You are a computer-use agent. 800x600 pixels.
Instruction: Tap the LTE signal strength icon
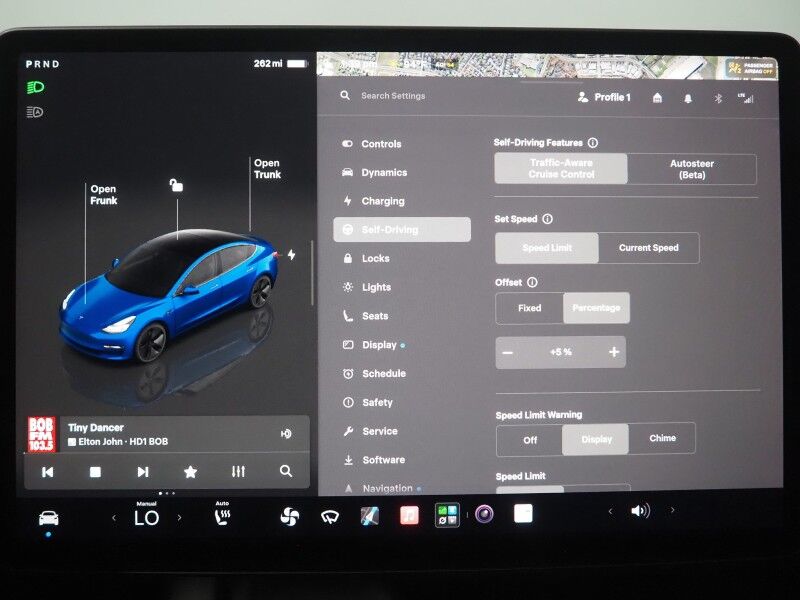click(746, 98)
